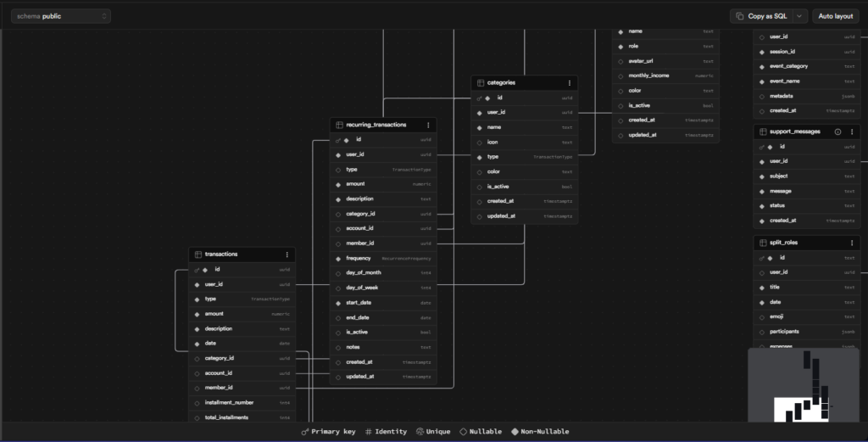Click the Unique legend fingerprint icon
The width and height of the screenshot is (868, 442).
420,432
